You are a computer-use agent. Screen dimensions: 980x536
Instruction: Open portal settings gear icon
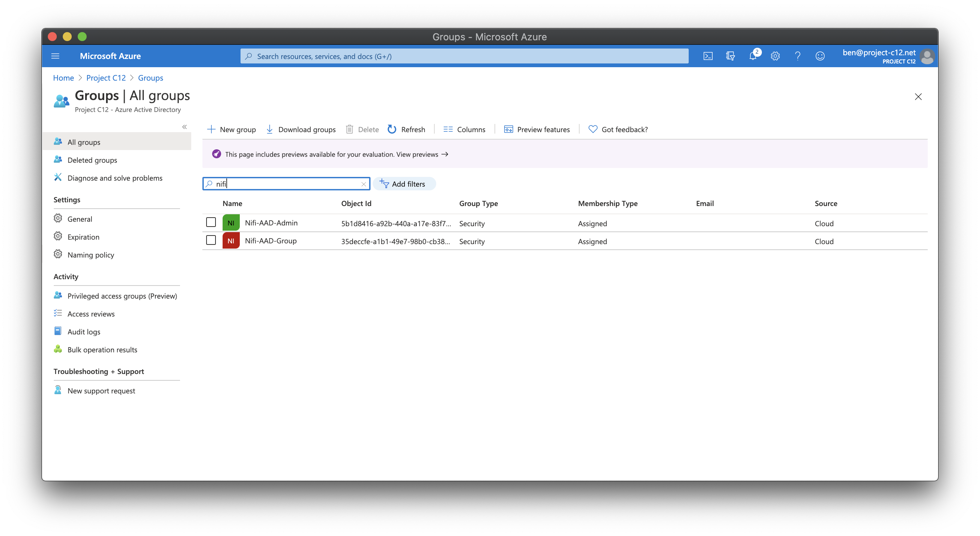(775, 56)
